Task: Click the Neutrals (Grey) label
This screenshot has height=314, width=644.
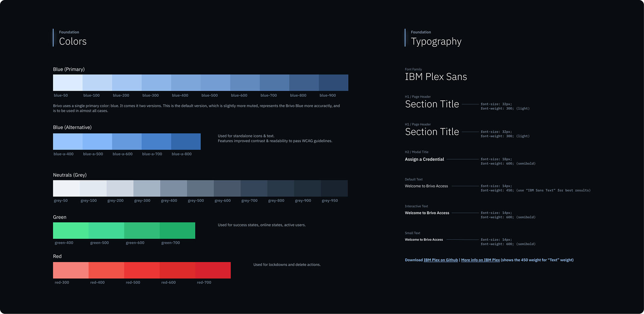Action: pos(70,175)
